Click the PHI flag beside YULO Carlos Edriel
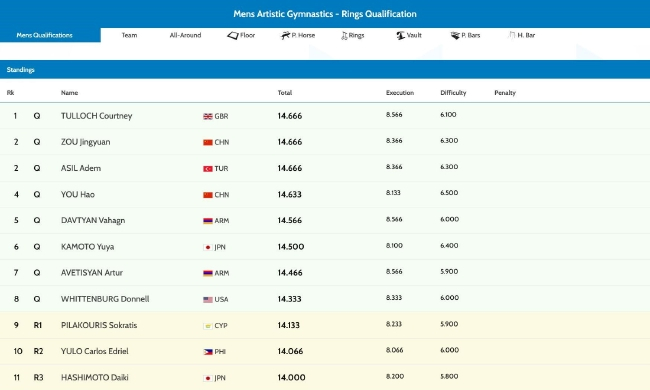650x390 pixels. point(208,352)
